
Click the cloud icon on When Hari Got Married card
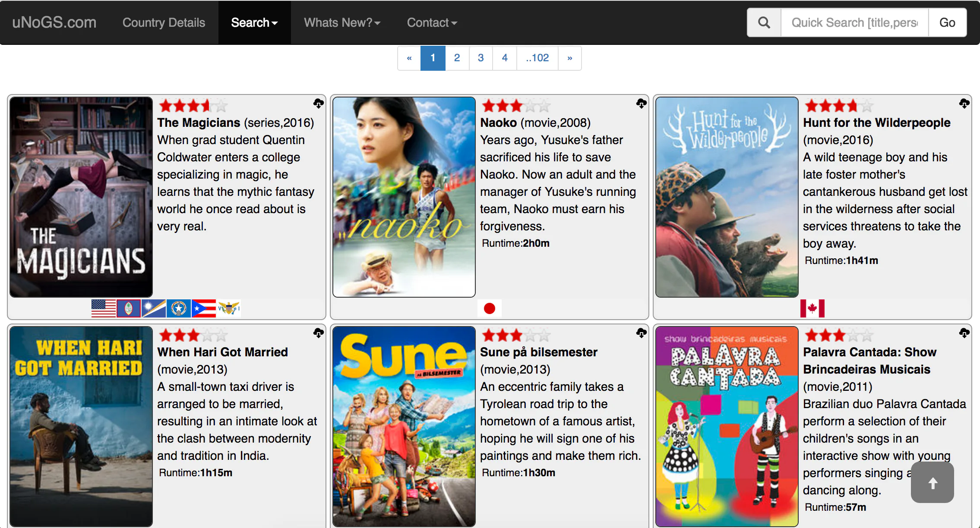(319, 333)
